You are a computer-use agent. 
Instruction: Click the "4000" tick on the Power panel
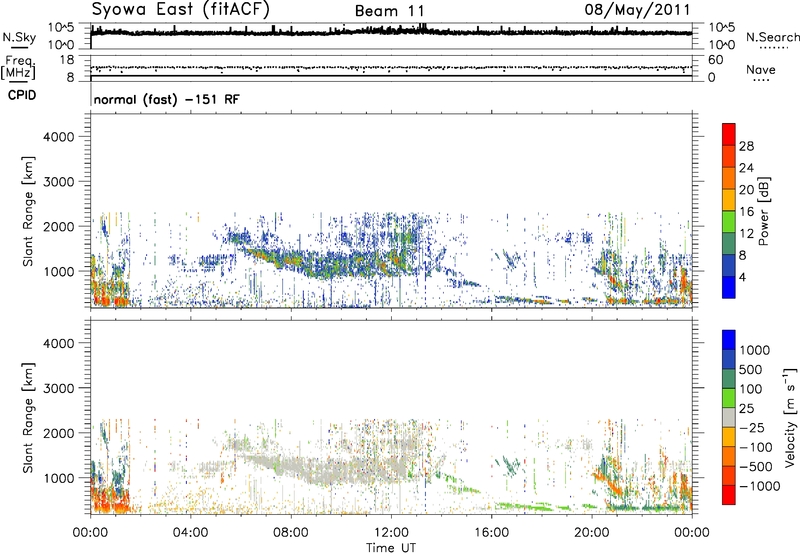point(59,137)
